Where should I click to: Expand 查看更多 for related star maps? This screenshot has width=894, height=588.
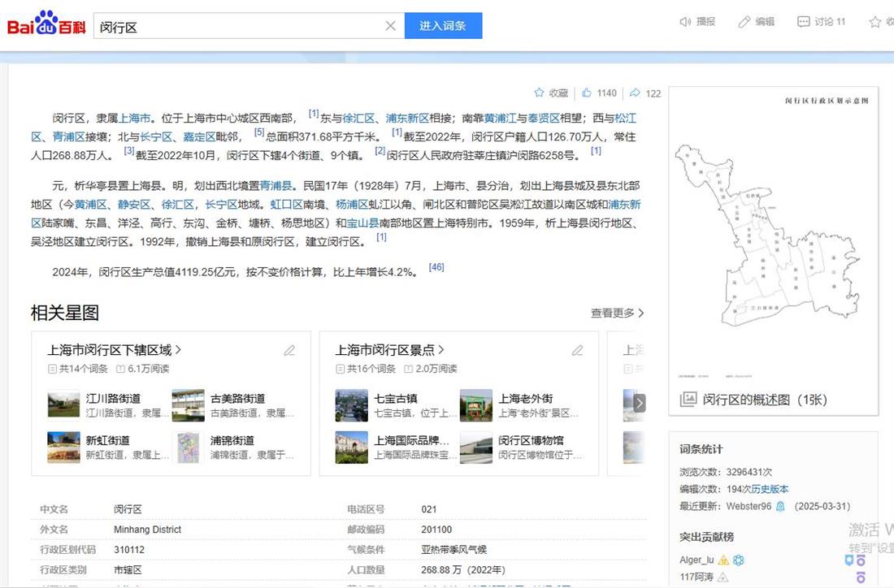(617, 313)
